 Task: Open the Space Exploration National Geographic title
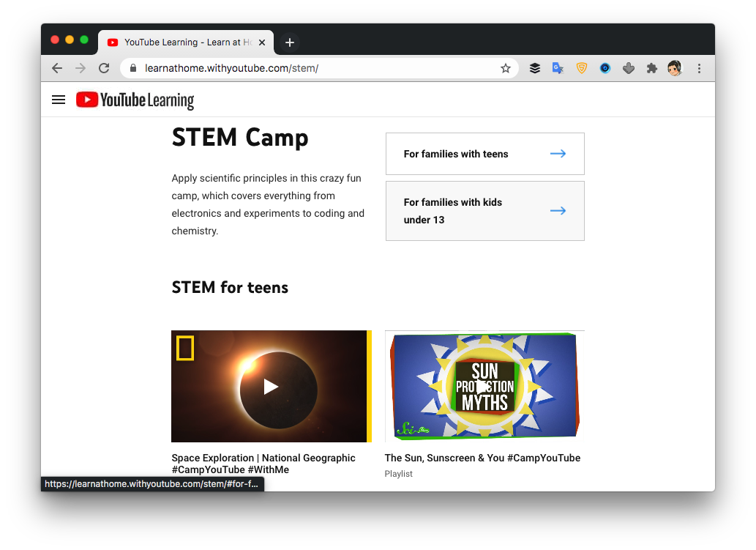[x=263, y=464]
